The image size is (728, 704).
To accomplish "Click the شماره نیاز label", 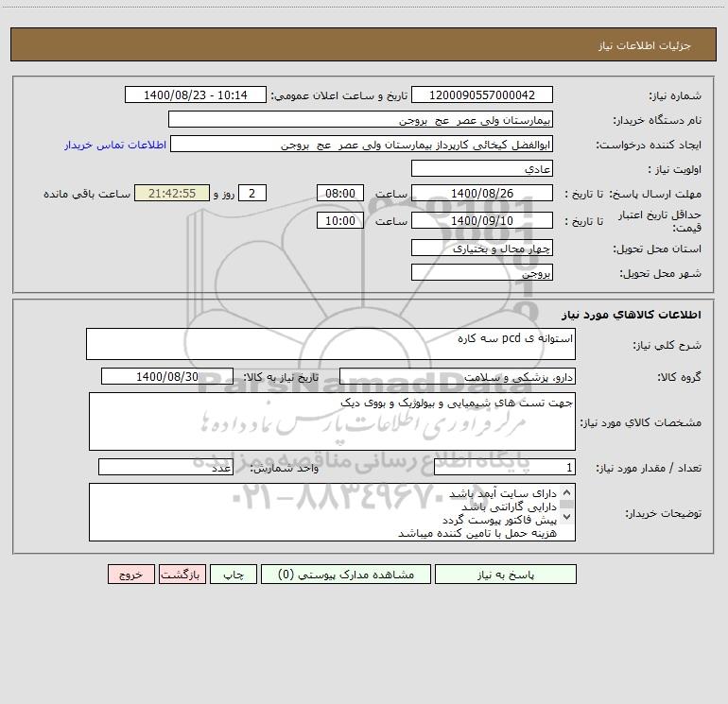I will tap(675, 95).
